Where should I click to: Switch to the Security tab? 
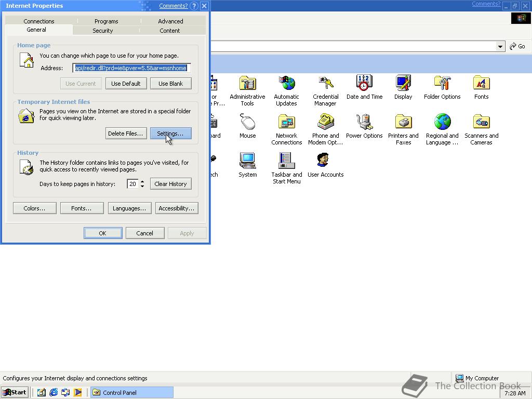point(102,31)
